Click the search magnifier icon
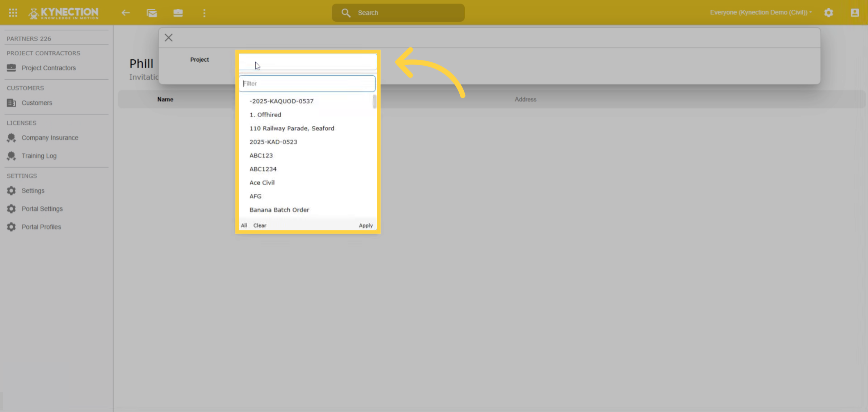 click(x=346, y=13)
